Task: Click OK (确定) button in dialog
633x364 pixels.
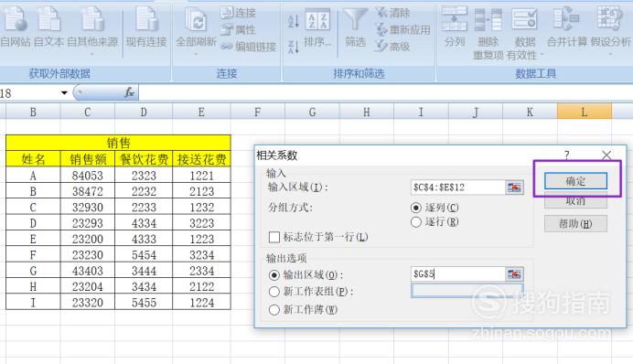Action: tap(575, 181)
